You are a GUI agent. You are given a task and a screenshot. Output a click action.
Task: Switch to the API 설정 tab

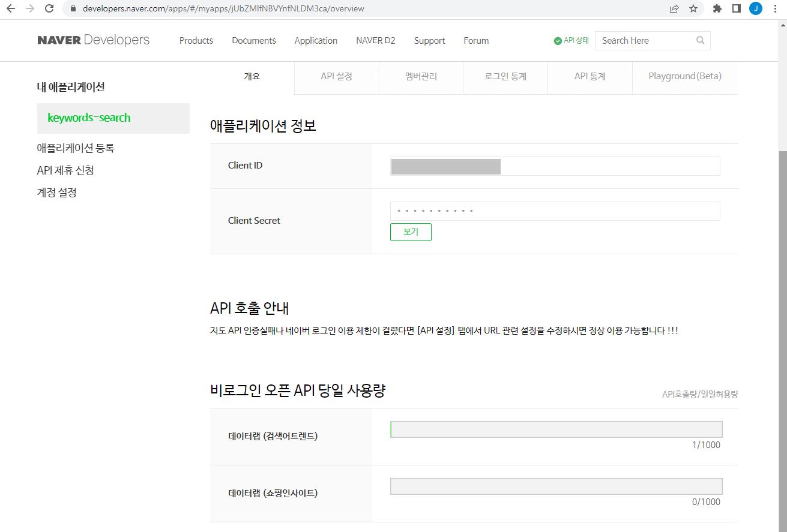tap(336, 76)
